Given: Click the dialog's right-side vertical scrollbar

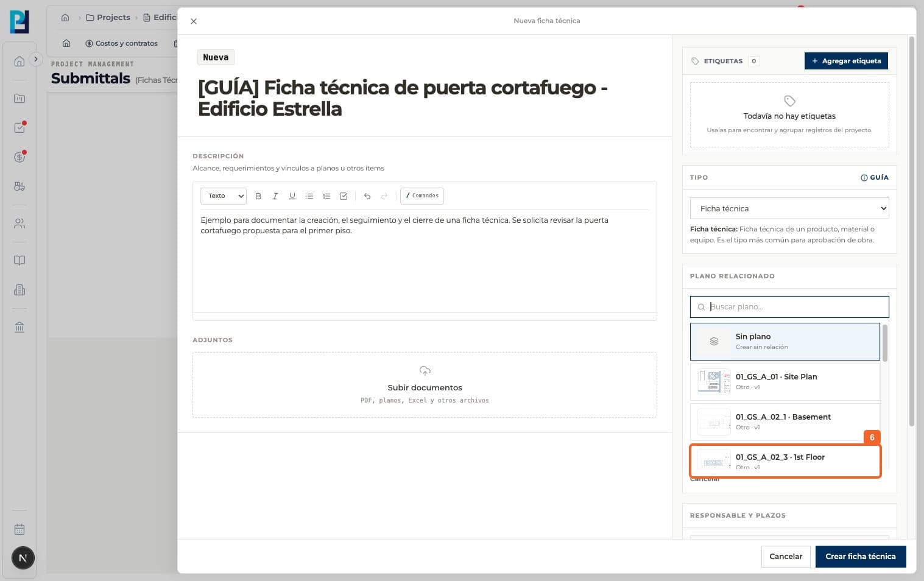Looking at the screenshot, I should click(x=912, y=231).
